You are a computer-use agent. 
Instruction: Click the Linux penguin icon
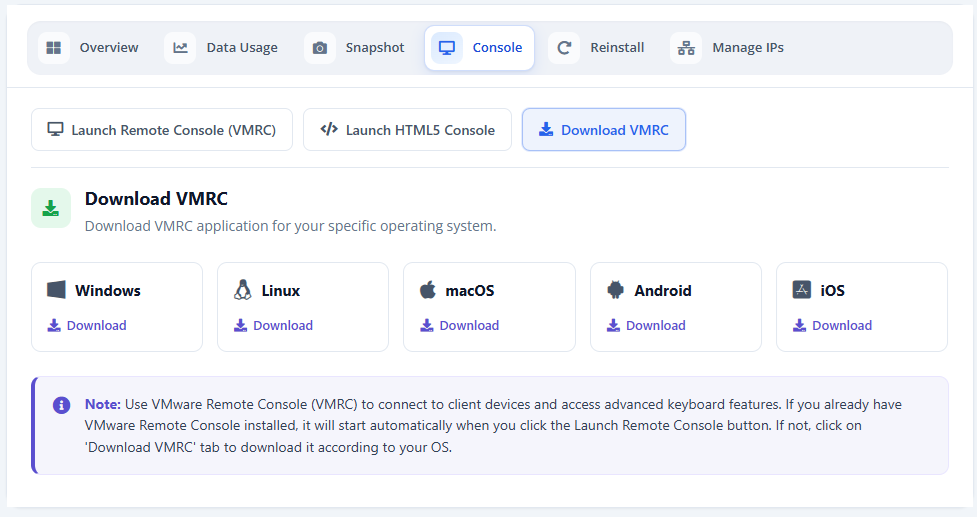[242, 290]
